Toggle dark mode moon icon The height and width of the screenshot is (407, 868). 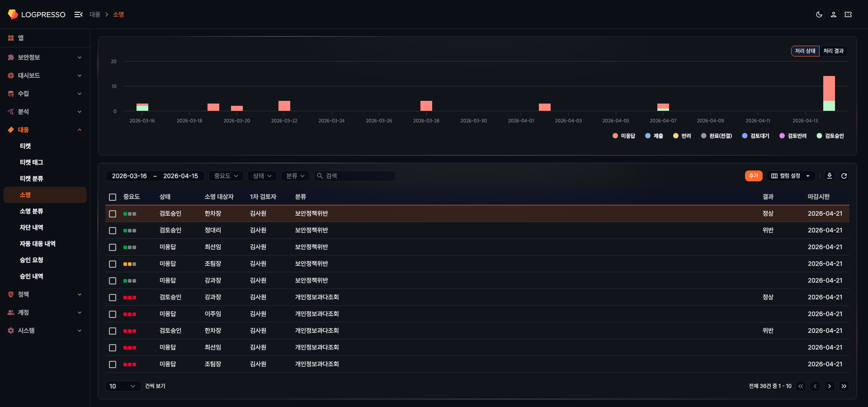[819, 14]
